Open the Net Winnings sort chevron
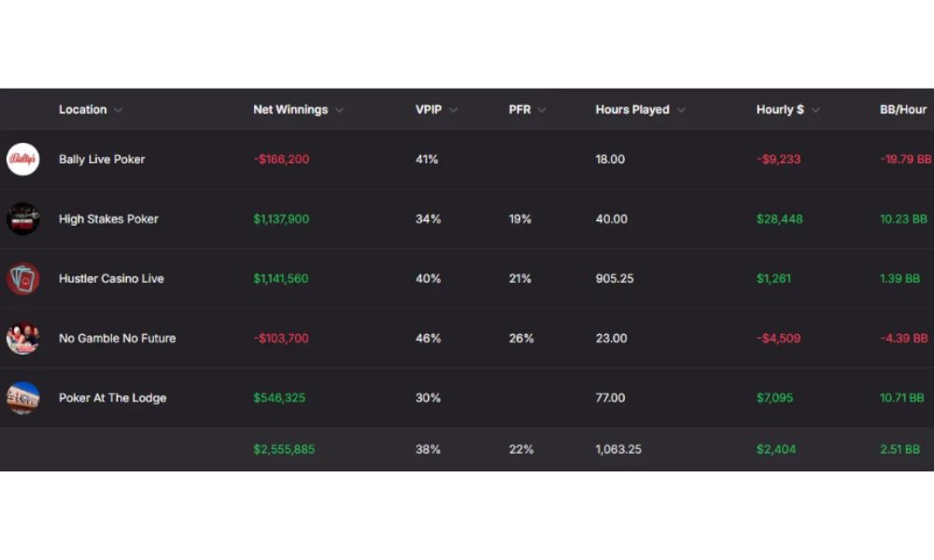The image size is (934, 560). click(340, 110)
